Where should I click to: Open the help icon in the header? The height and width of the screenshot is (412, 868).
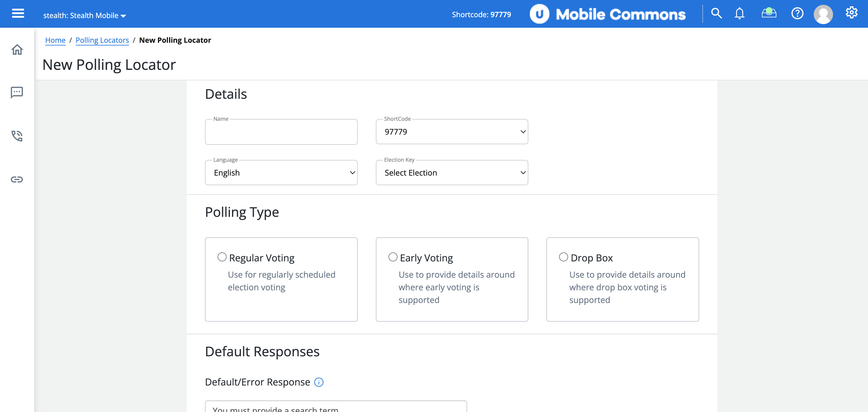pyautogui.click(x=797, y=14)
